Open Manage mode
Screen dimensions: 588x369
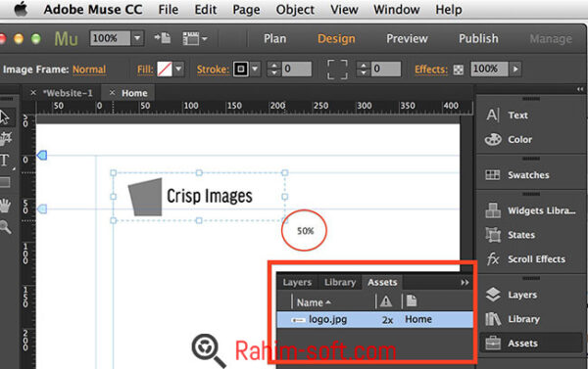click(551, 39)
